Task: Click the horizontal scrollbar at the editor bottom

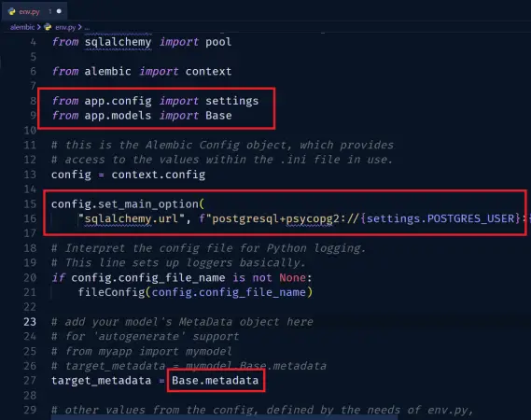Action: [224, 417]
